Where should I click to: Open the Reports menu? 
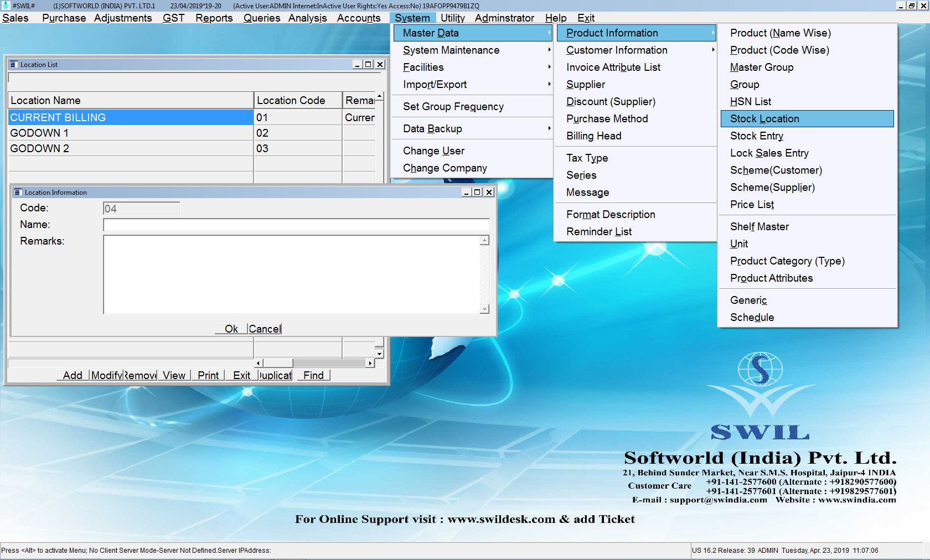tap(214, 18)
